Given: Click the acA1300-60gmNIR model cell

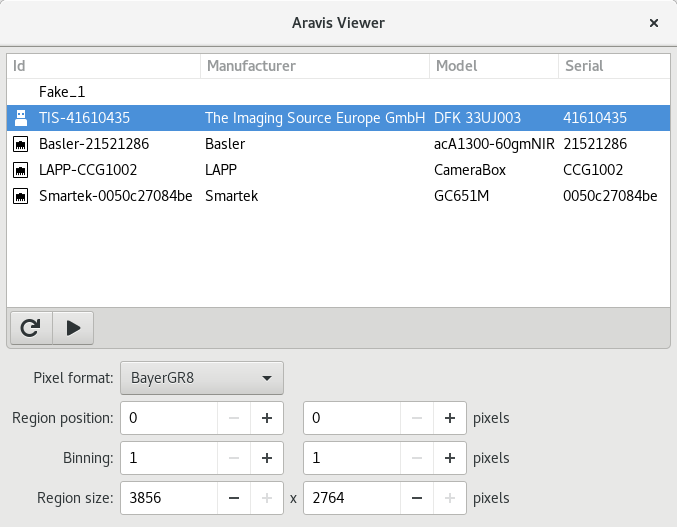Looking at the screenshot, I should [494, 144].
